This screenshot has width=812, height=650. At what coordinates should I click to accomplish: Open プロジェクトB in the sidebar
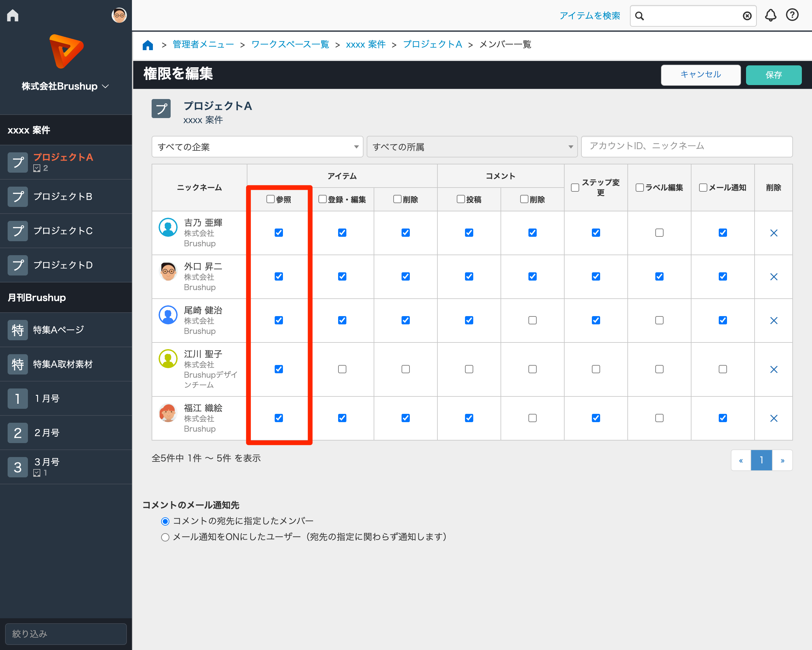(x=62, y=196)
